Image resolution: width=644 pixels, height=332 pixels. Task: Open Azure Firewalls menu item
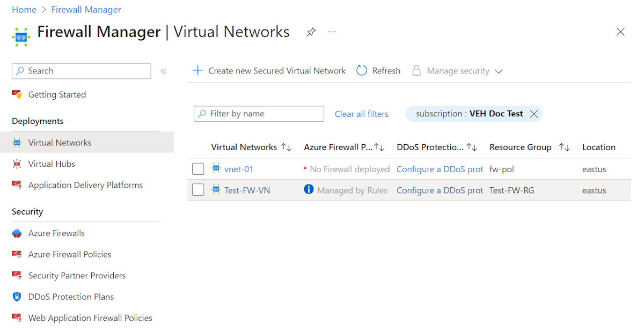pos(56,233)
